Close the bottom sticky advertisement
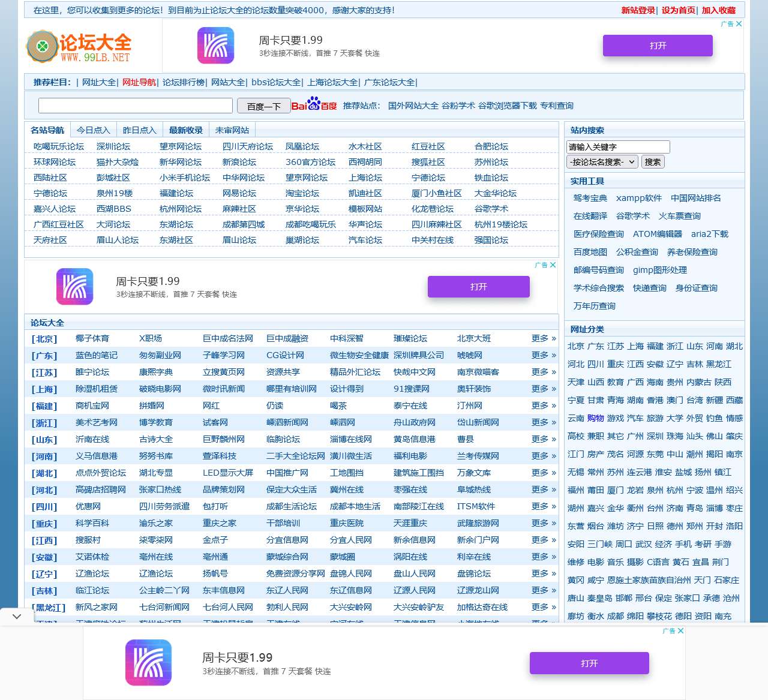The image size is (768, 700). (681, 631)
